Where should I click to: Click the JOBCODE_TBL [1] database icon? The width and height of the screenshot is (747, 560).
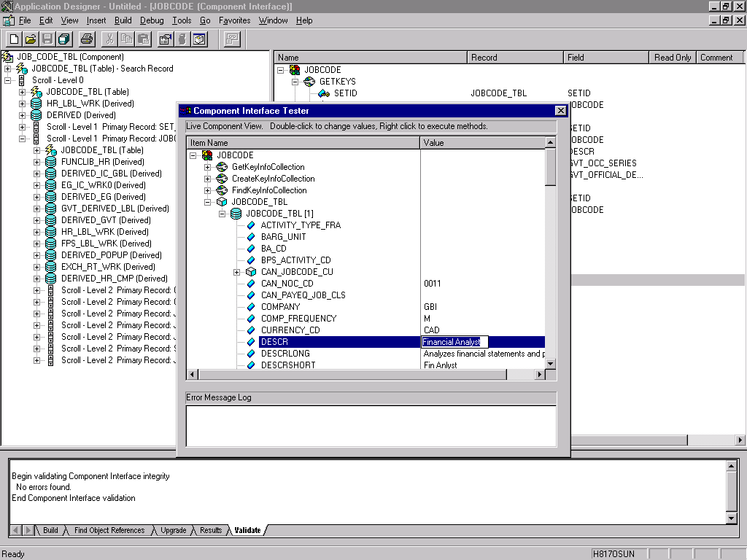pos(236,214)
